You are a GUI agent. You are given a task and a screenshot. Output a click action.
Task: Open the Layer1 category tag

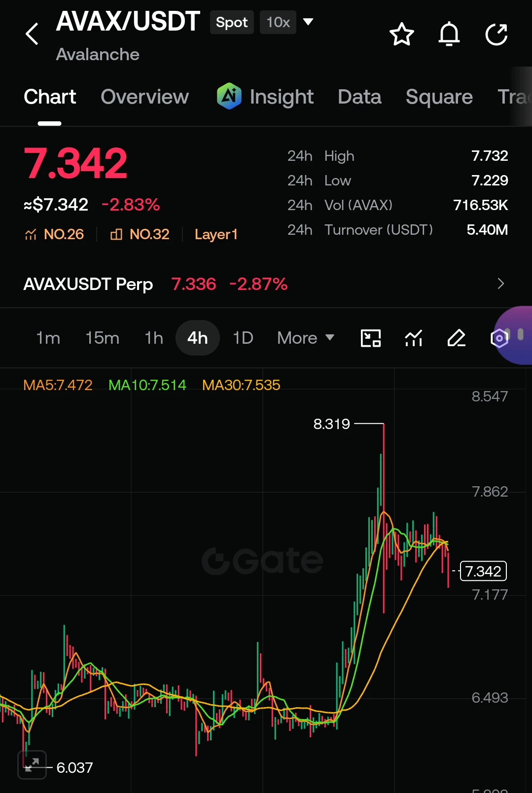216,234
